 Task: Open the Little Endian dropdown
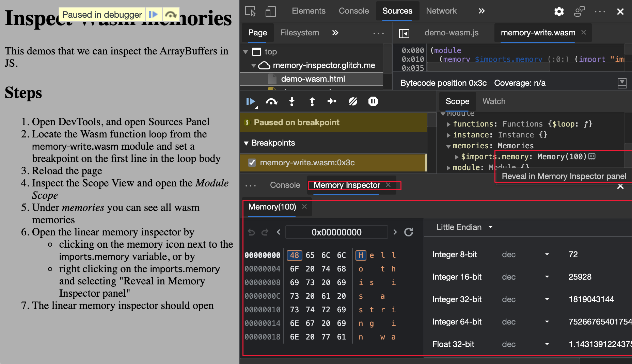tap(463, 227)
